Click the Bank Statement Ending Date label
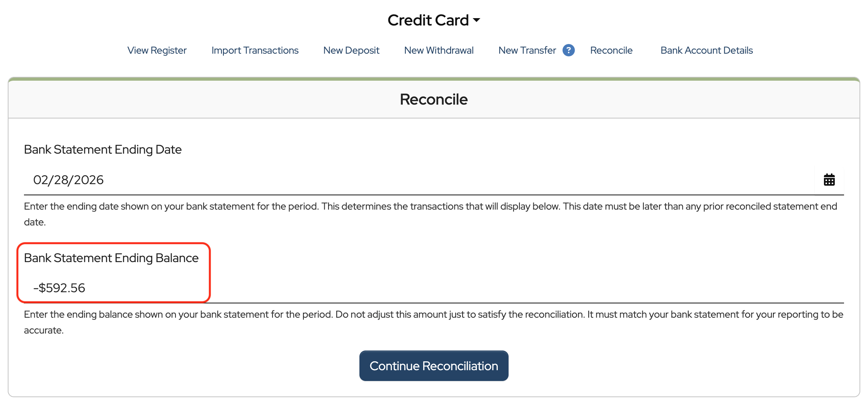The image size is (868, 403). coord(103,149)
